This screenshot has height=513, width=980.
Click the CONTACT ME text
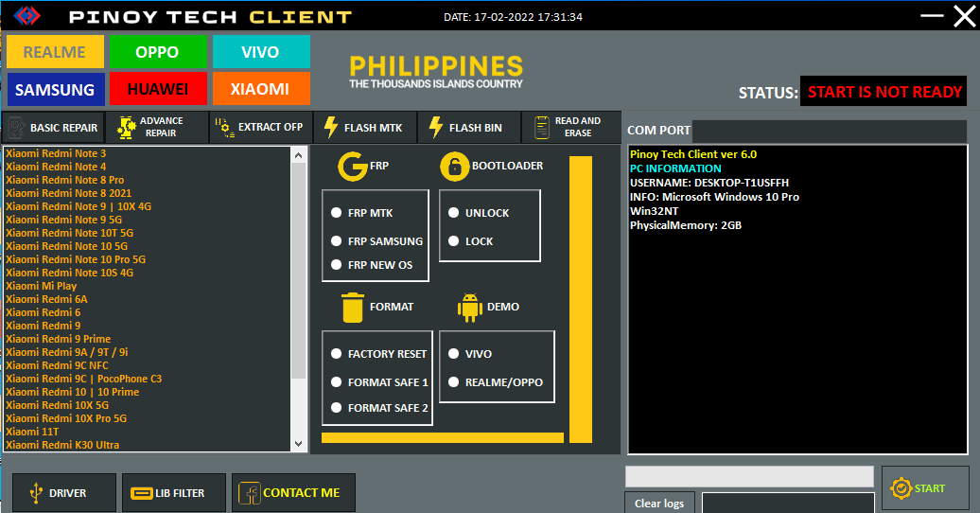301,493
